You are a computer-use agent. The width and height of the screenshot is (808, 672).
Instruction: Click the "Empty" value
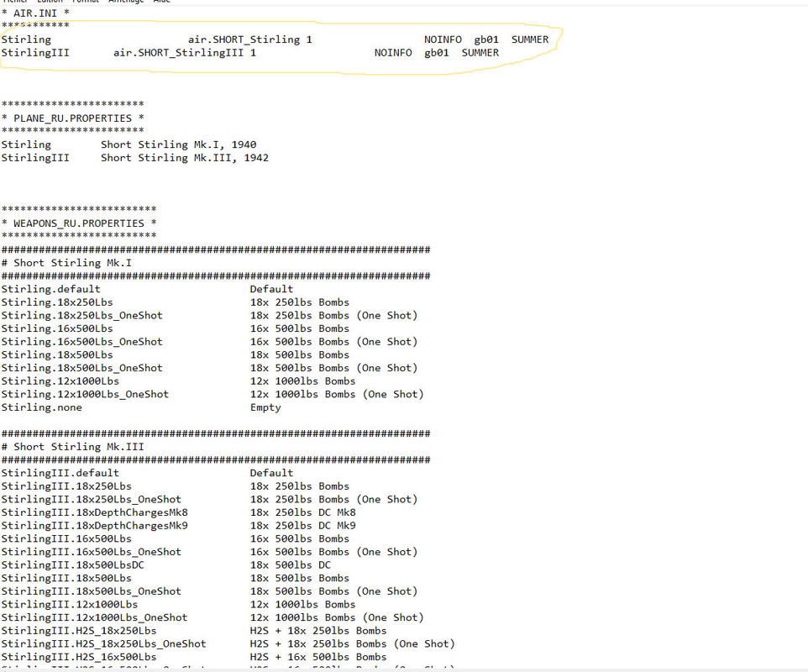point(265,407)
